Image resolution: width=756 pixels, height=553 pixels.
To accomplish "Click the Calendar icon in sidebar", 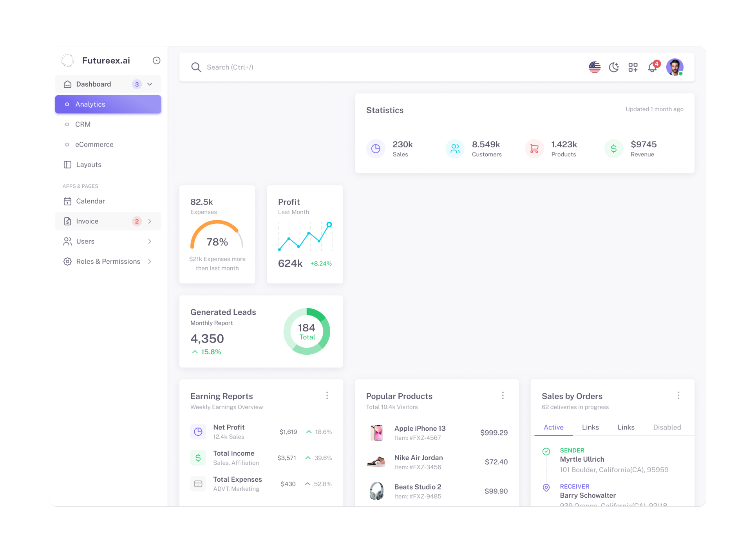I will click(67, 201).
